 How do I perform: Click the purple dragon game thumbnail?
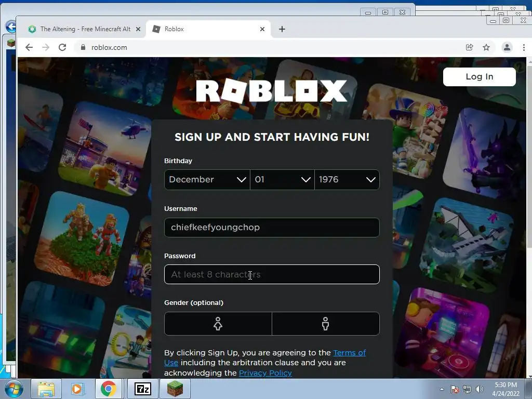pos(485,154)
